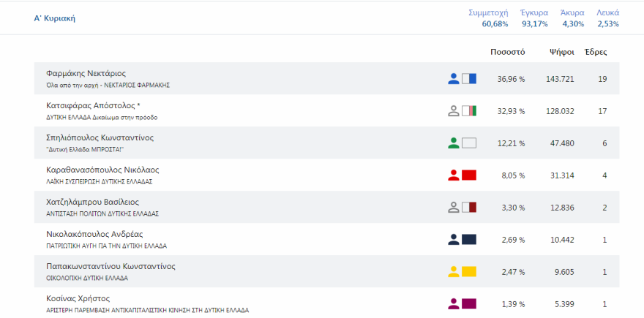Click the green person icon for Σπηλιόπουλος Κωνσταντίνος
The width and height of the screenshot is (644, 318).
tap(453, 143)
